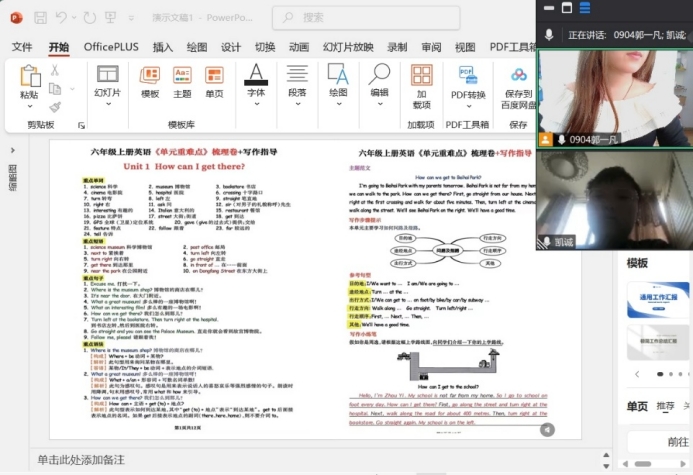This screenshot has height=475, width=693.
Task: Expand the 段落 paragraph dropdown
Action: [x=297, y=105]
